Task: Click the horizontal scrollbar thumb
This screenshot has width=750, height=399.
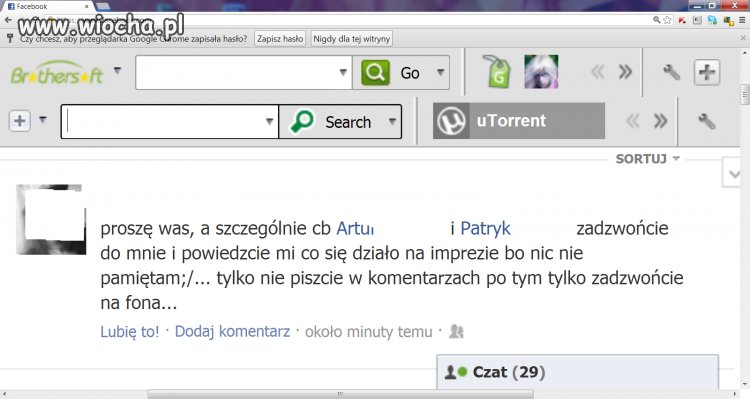Action: pyautogui.click(x=340, y=394)
